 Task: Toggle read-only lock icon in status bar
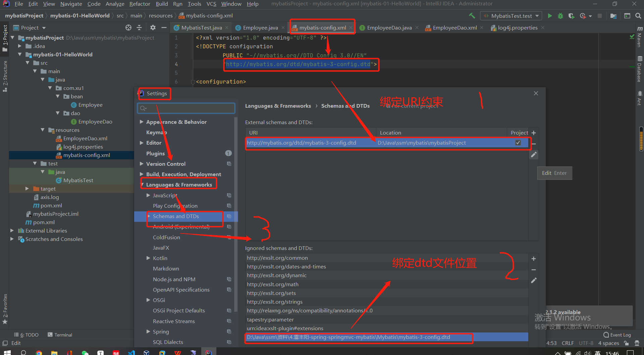[x=626, y=343]
